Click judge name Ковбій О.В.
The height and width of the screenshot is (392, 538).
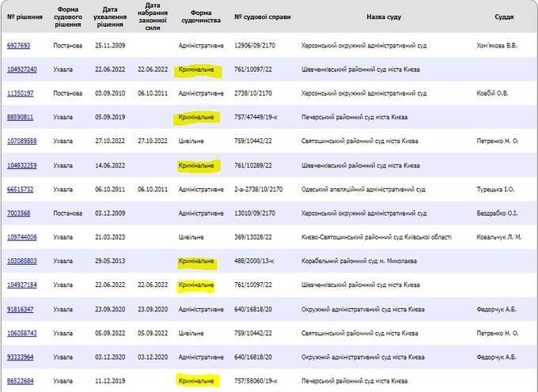pos(492,93)
